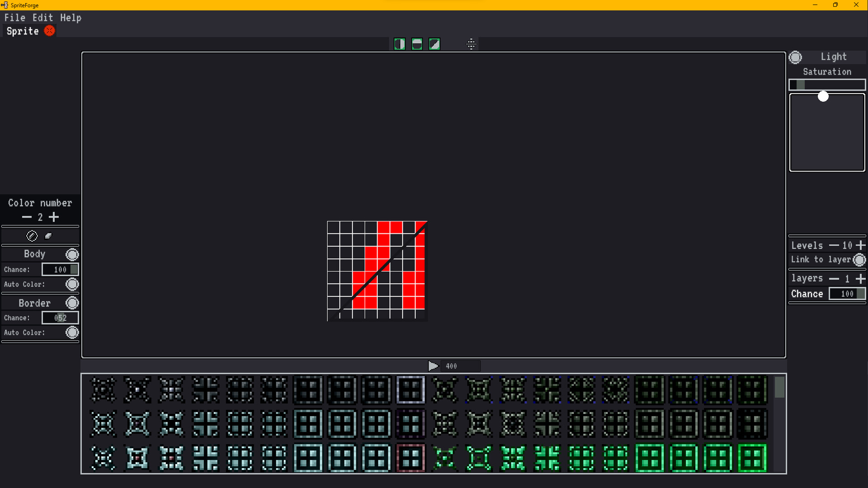Click the center alignment grid icon
This screenshot has height=488, width=868.
click(472, 44)
